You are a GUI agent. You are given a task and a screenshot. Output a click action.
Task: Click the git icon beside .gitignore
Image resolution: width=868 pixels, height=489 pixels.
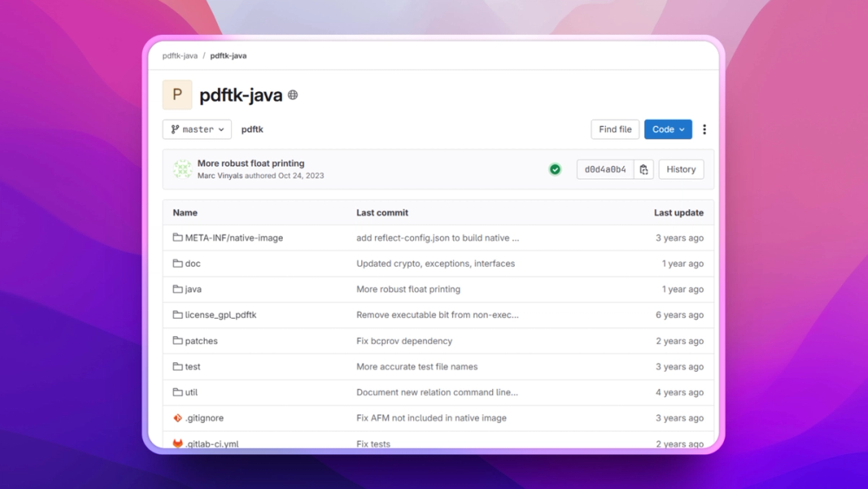click(x=177, y=418)
